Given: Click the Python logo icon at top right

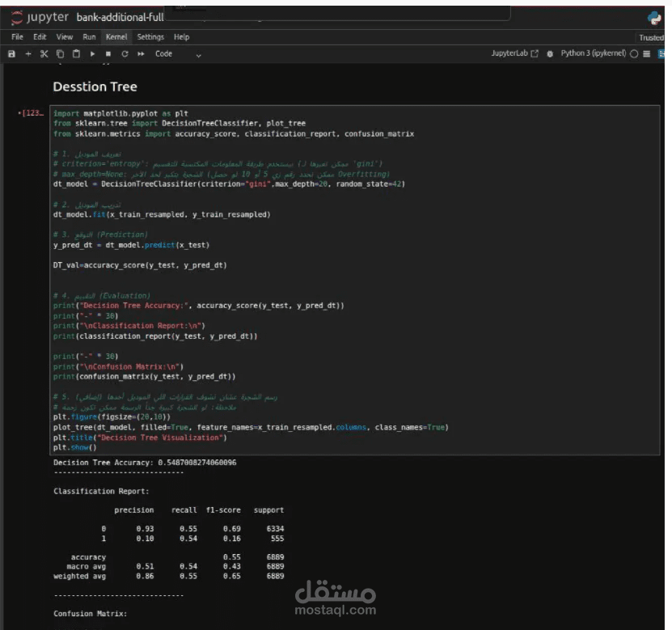Looking at the screenshot, I should pos(654,18).
